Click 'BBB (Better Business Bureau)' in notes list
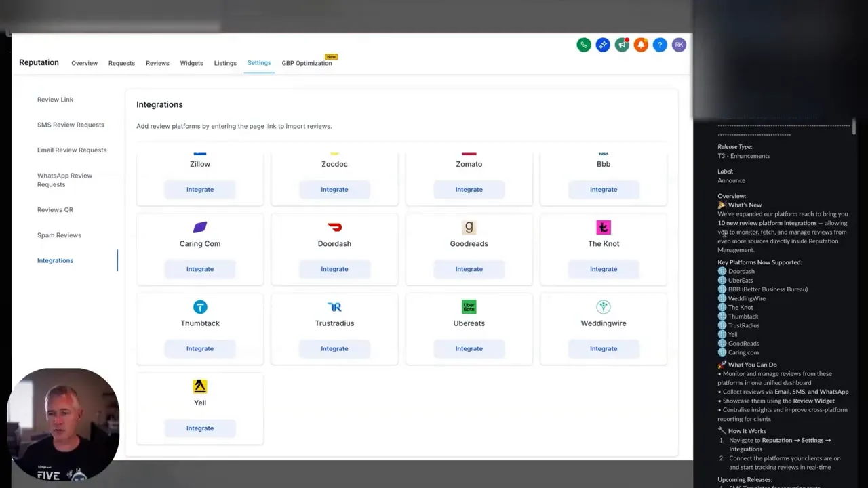 [x=768, y=289]
